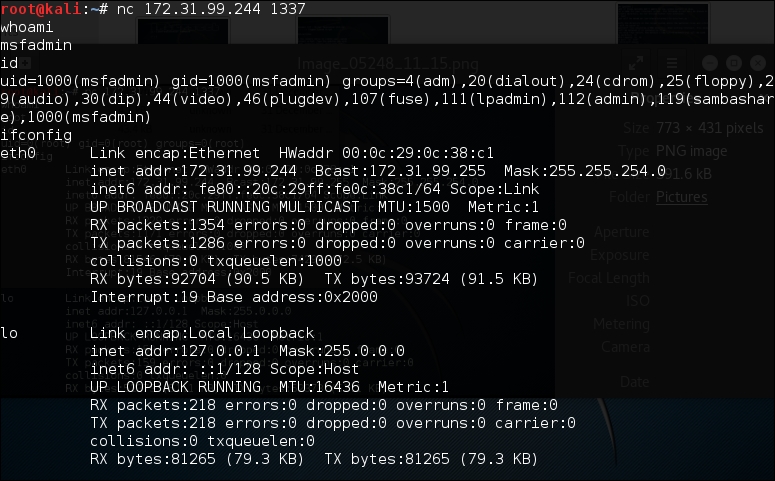Open the Pictures folder link

(x=680, y=197)
